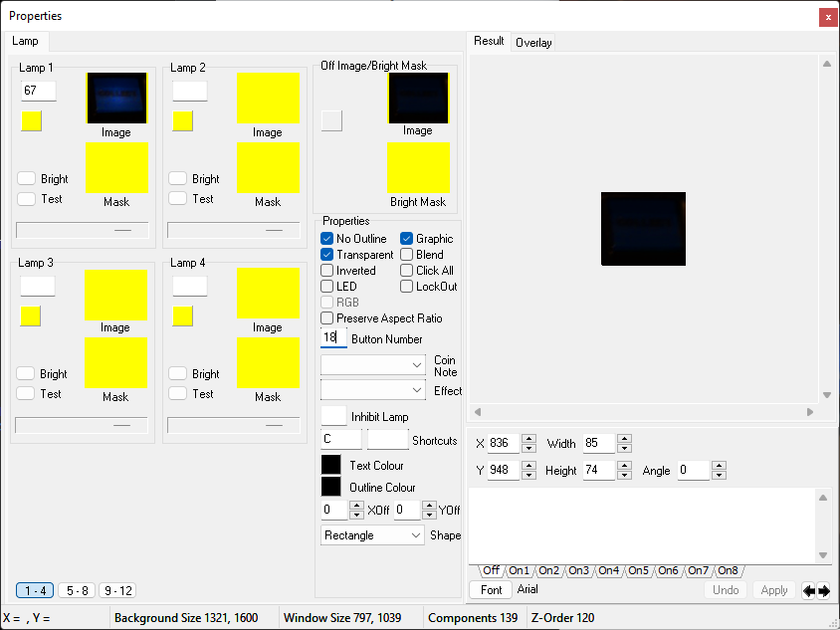Click the Button Number input field
This screenshot has height=630, width=840.
[333, 338]
